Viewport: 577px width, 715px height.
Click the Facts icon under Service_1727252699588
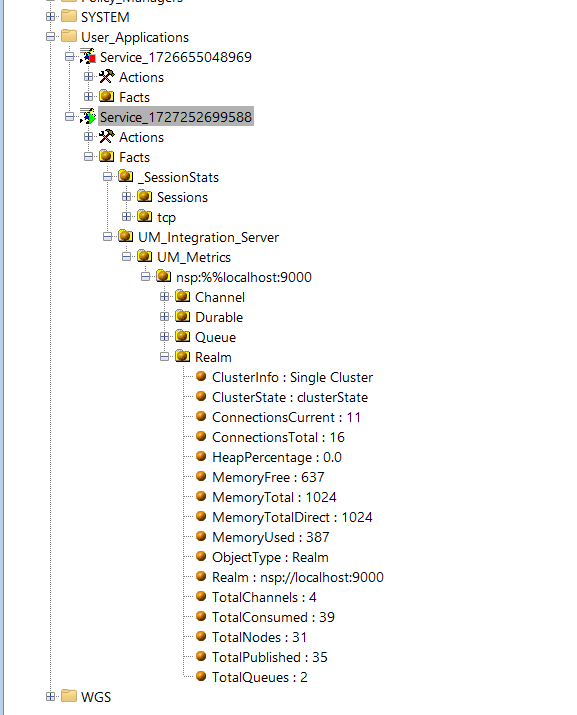[x=107, y=156]
